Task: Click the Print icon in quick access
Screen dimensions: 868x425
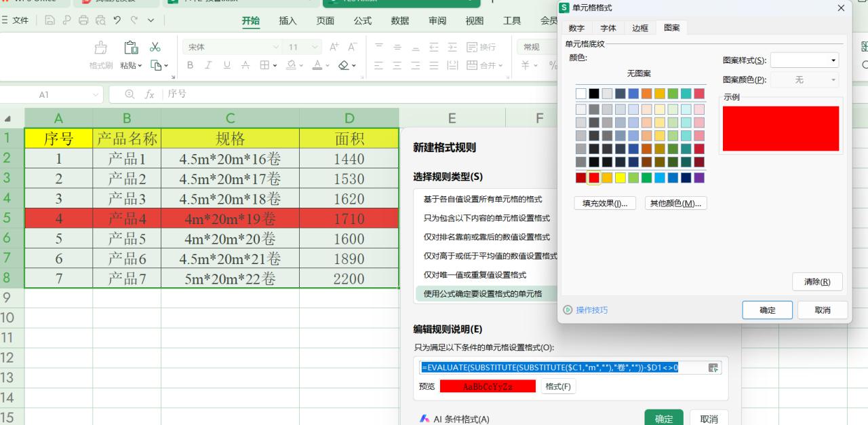Action: 83,20
